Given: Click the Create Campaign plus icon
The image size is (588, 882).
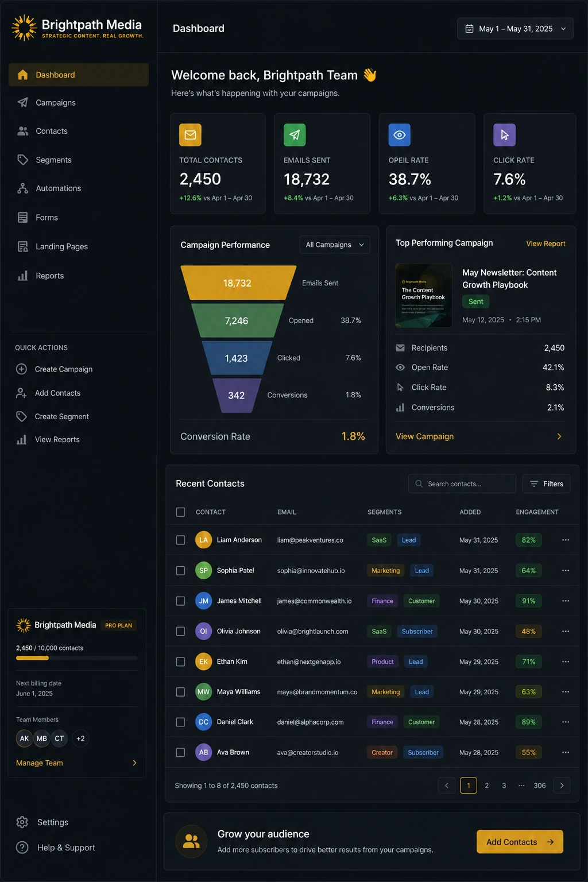Looking at the screenshot, I should 21,369.
